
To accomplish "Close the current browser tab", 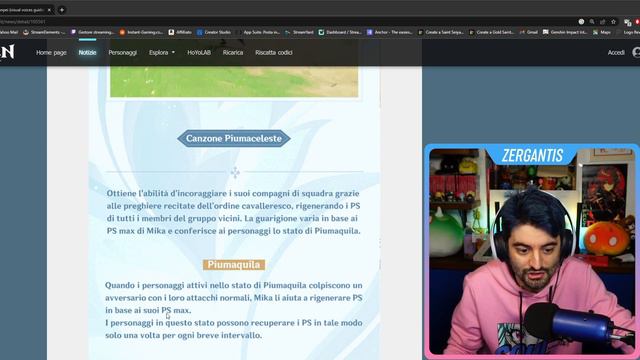I will 49,10.
